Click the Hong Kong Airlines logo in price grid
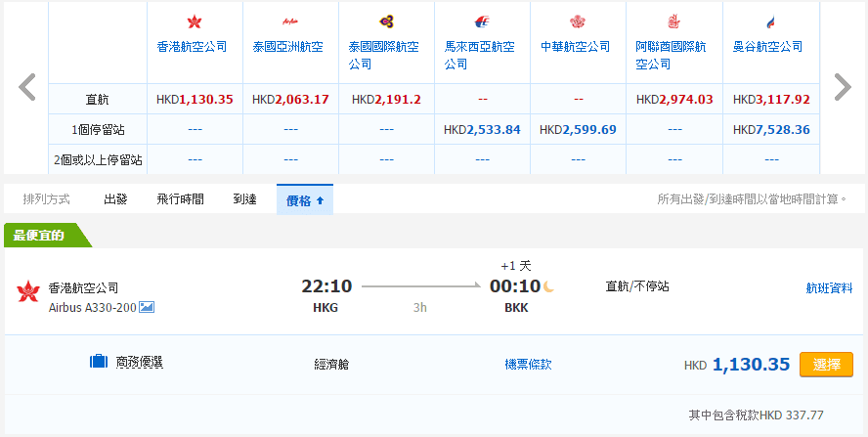 [194, 22]
